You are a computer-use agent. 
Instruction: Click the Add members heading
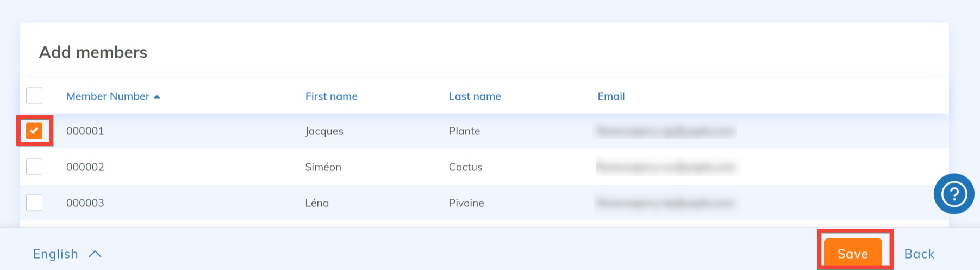click(93, 52)
